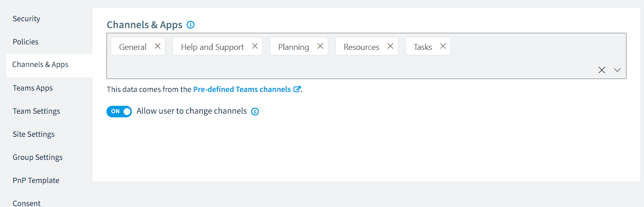
Task: Select PnP Template in the sidebar
Action: pyautogui.click(x=36, y=180)
